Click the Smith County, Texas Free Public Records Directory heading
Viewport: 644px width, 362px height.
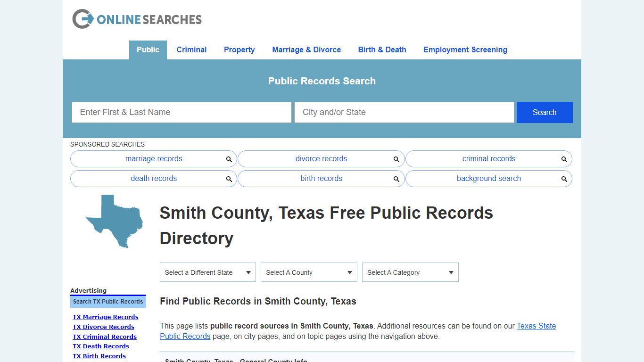coord(326,226)
